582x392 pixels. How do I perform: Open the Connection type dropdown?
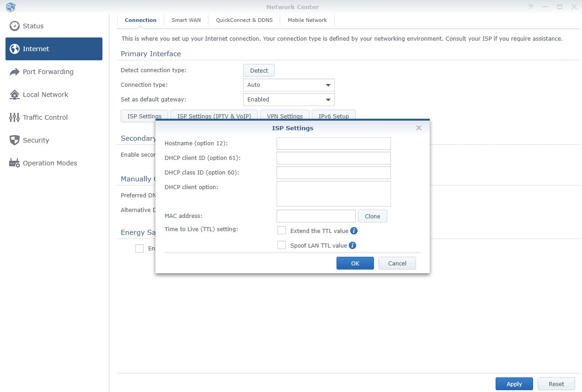(288, 85)
